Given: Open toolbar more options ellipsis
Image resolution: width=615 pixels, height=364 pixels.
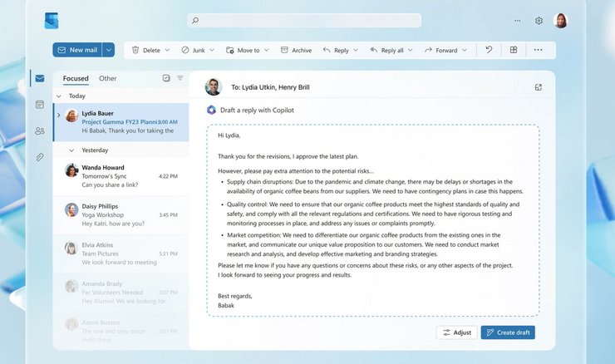Looking at the screenshot, I should tap(539, 50).
